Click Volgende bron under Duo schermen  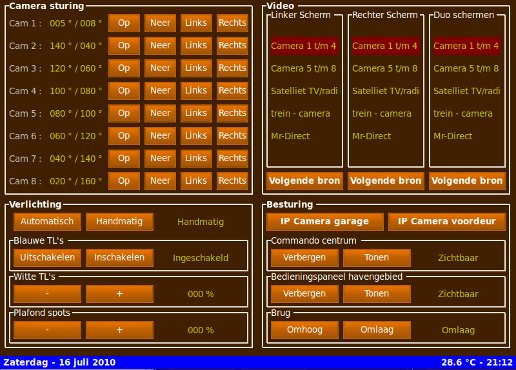click(467, 181)
